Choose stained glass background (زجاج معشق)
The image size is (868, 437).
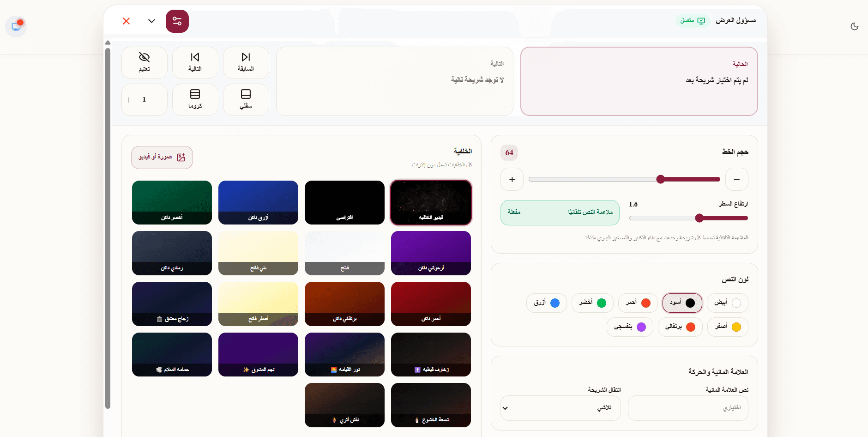pyautogui.click(x=172, y=304)
